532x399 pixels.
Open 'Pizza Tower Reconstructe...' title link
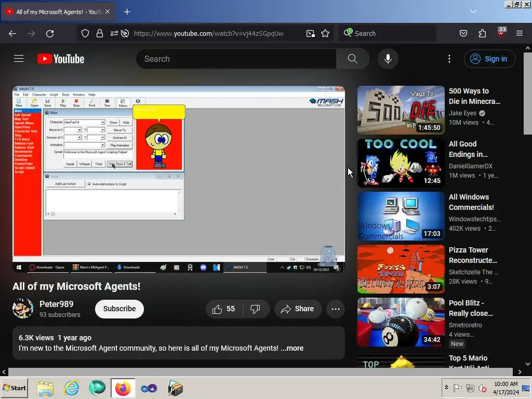click(x=473, y=255)
